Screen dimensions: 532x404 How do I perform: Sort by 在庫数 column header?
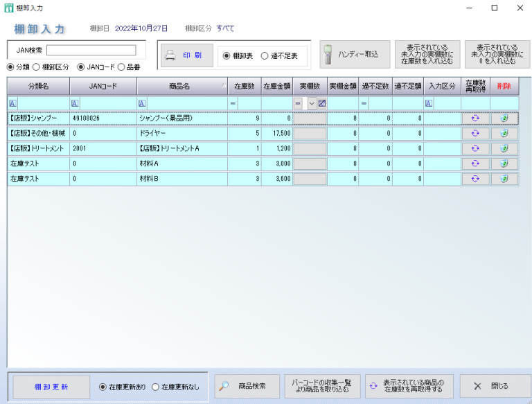tap(245, 86)
